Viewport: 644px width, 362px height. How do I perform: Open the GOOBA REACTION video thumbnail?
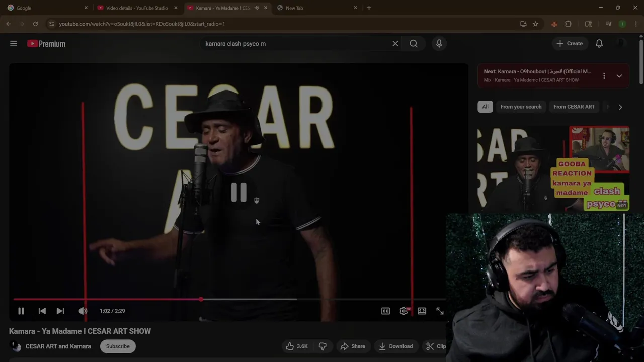click(x=553, y=168)
